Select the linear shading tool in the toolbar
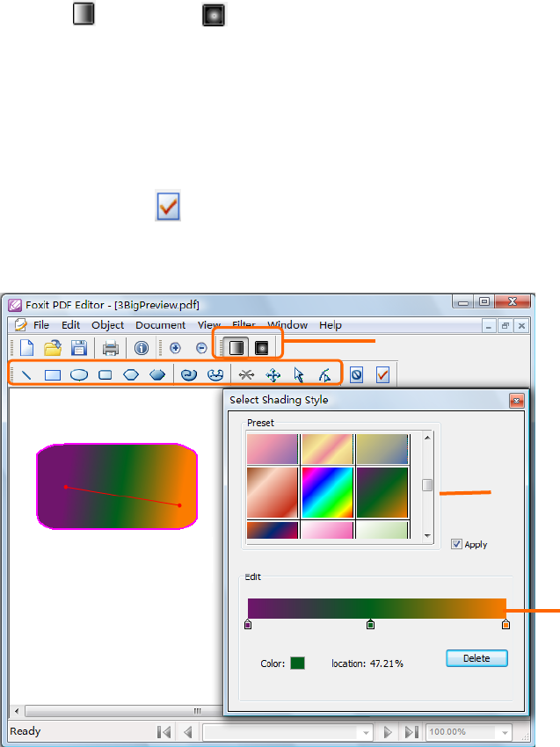 pyautogui.click(x=236, y=348)
